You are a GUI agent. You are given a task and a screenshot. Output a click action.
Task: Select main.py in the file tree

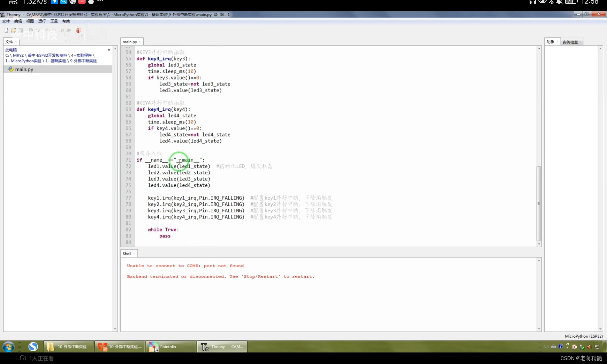[58, 69]
